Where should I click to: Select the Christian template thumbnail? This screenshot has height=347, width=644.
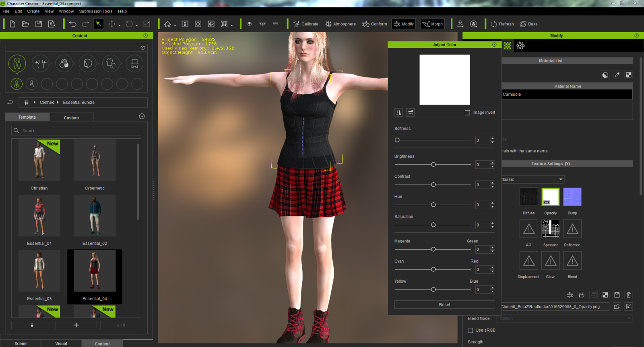point(39,160)
